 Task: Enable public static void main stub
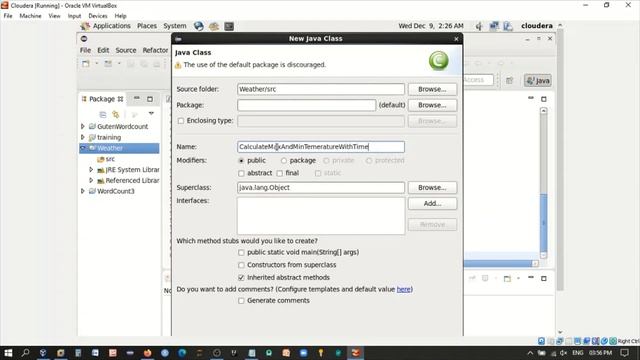click(x=241, y=253)
